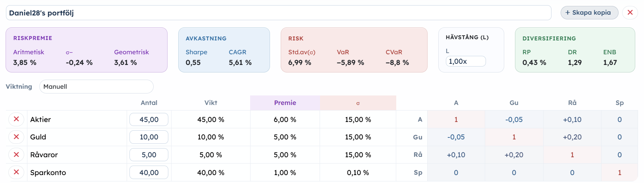Screen dimensions: 644x183
Task: Click the Sparkonto sigma value 0,10 %
Action: (358, 173)
